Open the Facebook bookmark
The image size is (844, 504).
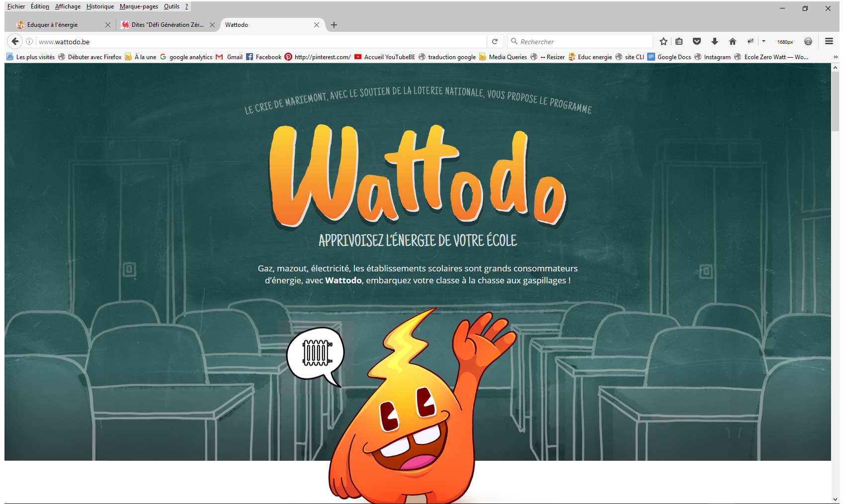[x=264, y=57]
